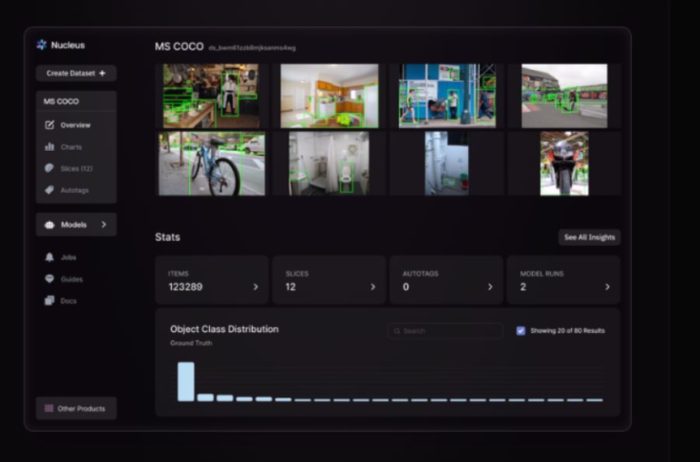Click the Create Dataset button
This screenshot has height=462, width=700.
click(x=76, y=73)
